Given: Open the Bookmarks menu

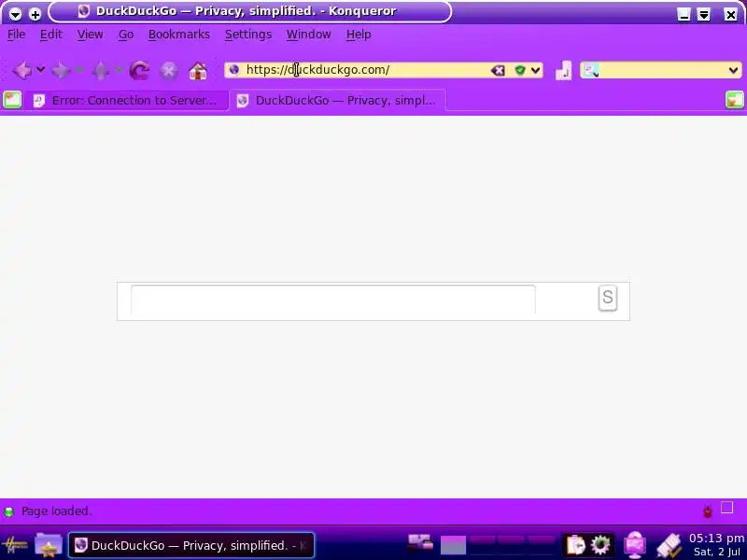Looking at the screenshot, I should [x=179, y=35].
